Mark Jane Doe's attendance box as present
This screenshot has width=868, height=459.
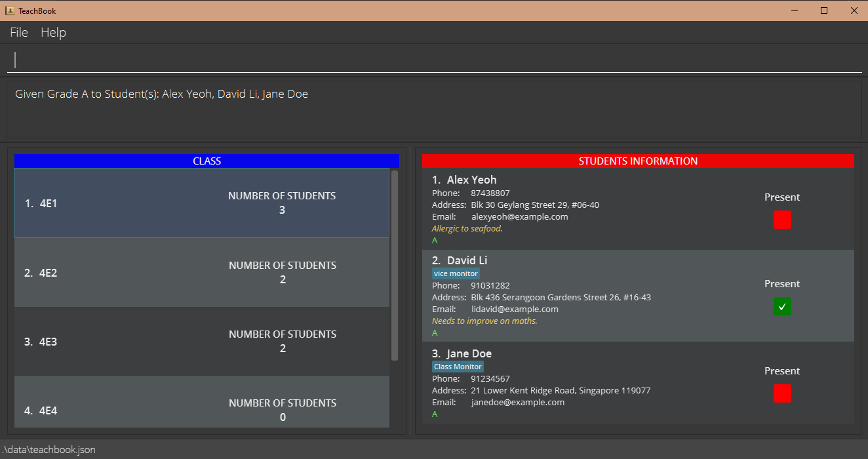point(782,393)
